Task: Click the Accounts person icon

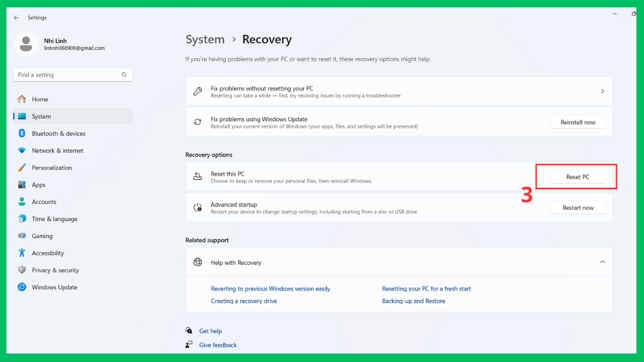Action: tap(22, 202)
